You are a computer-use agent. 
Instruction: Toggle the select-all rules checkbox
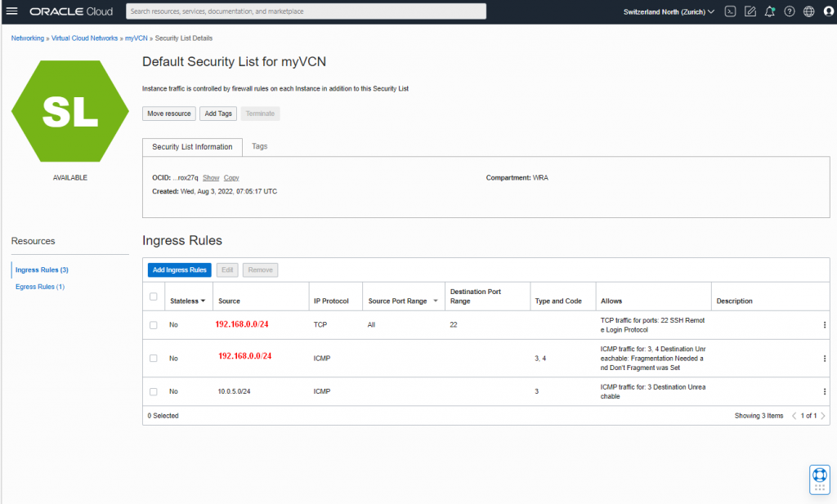tap(153, 297)
